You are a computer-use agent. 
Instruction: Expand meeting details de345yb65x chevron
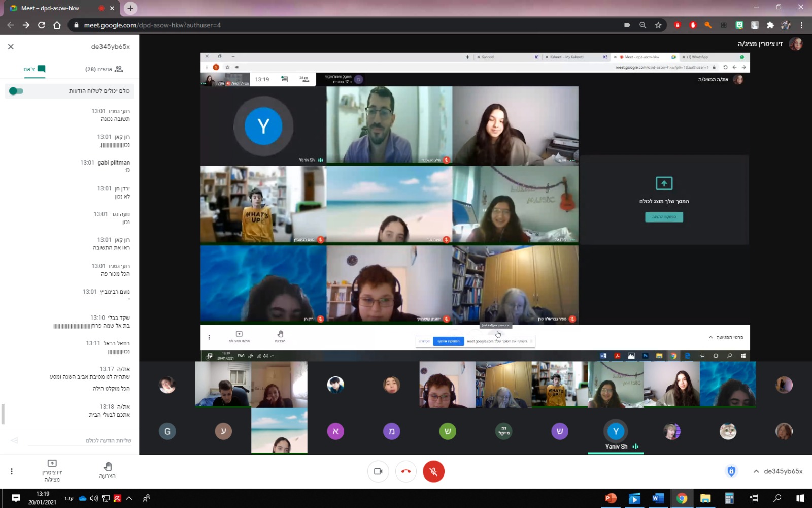click(x=756, y=471)
